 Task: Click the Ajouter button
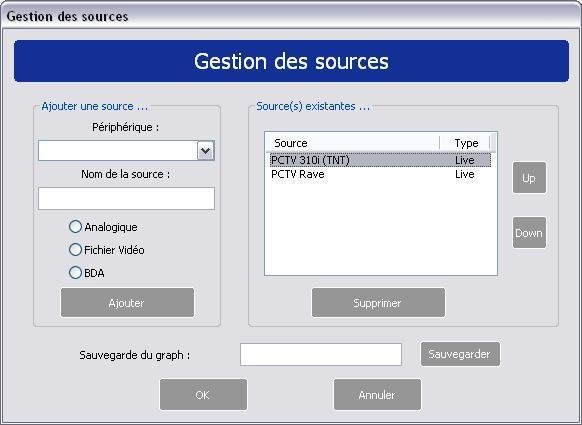127,303
